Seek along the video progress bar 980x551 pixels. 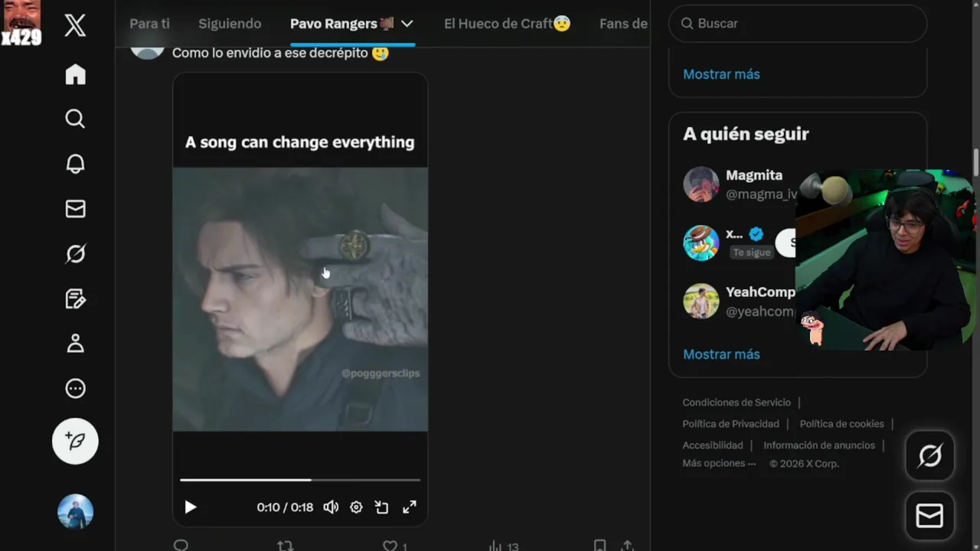pos(300,480)
